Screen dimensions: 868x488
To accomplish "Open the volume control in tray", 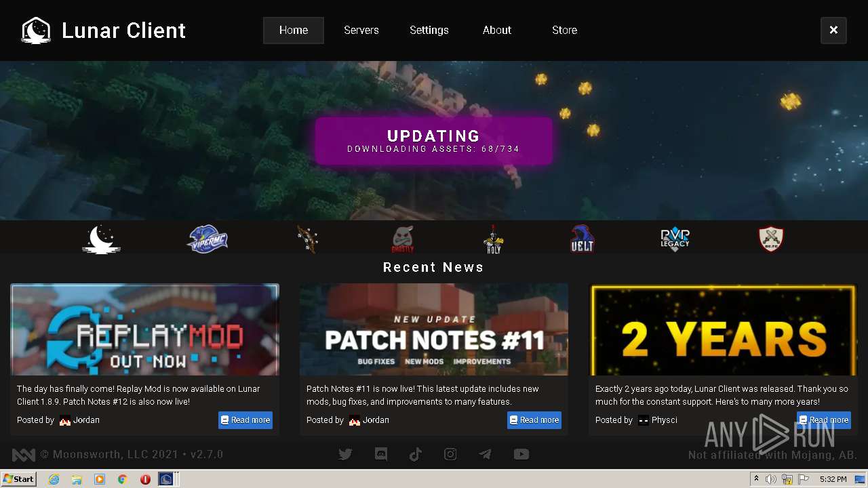I will click(771, 479).
